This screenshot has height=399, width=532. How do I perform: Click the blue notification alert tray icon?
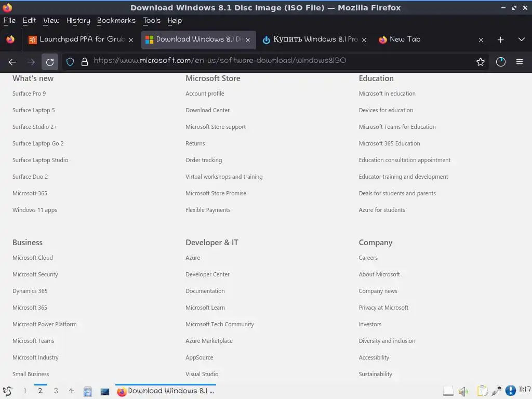pyautogui.click(x=510, y=391)
